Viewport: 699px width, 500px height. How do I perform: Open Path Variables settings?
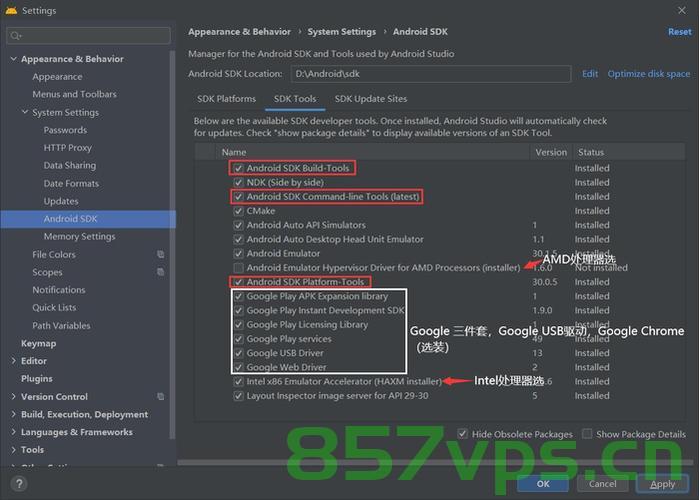pos(61,325)
